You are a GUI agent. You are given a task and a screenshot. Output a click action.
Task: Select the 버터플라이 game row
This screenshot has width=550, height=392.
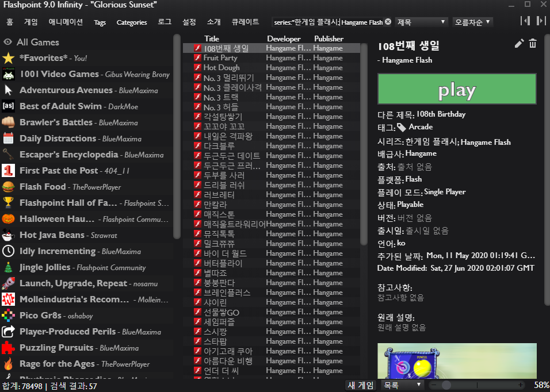(x=272, y=263)
